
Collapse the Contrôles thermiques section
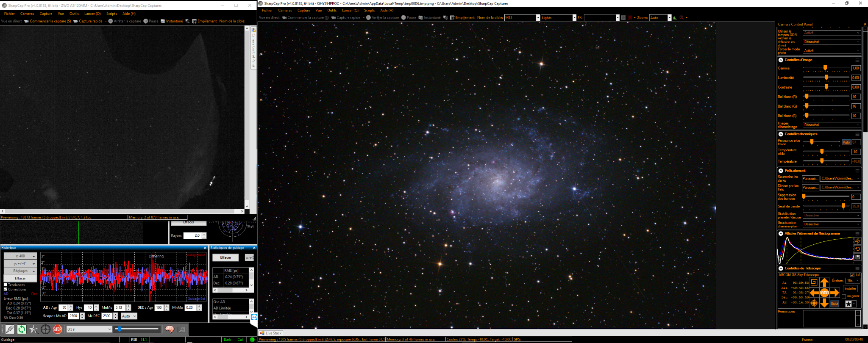pos(781,134)
